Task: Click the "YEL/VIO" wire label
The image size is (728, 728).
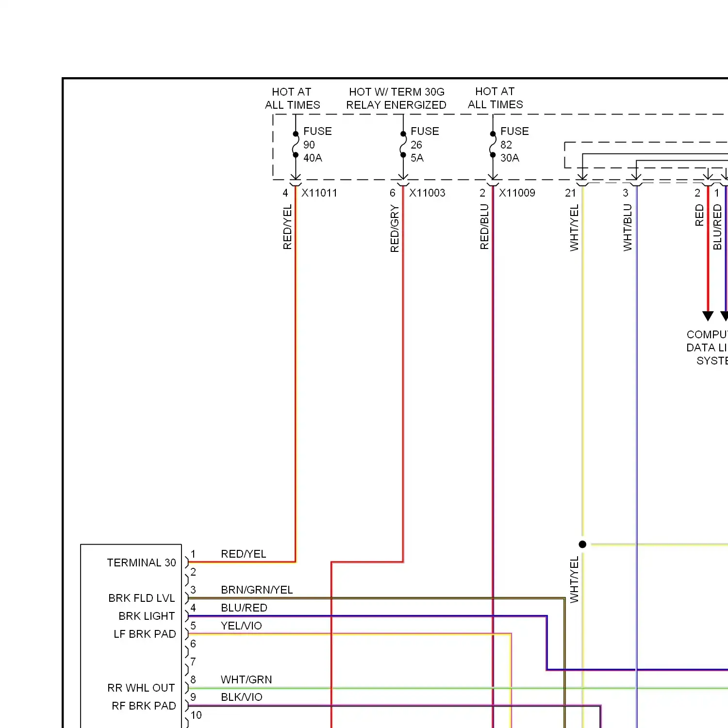Action: coord(241,626)
